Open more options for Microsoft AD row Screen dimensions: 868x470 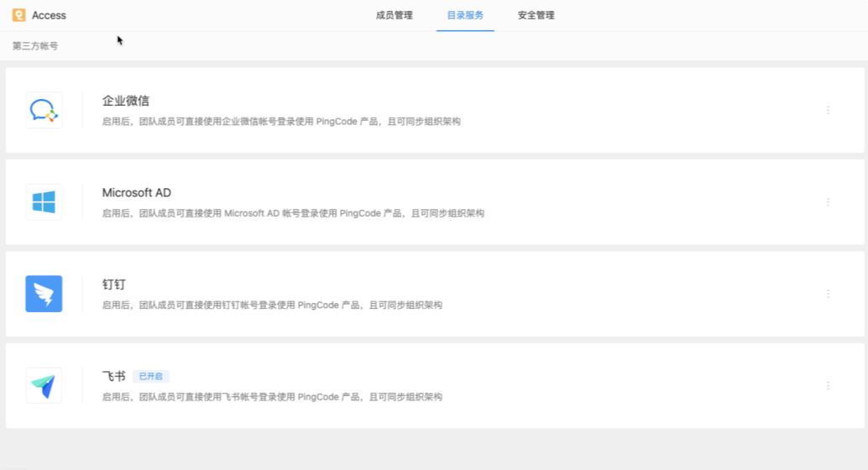[829, 202]
